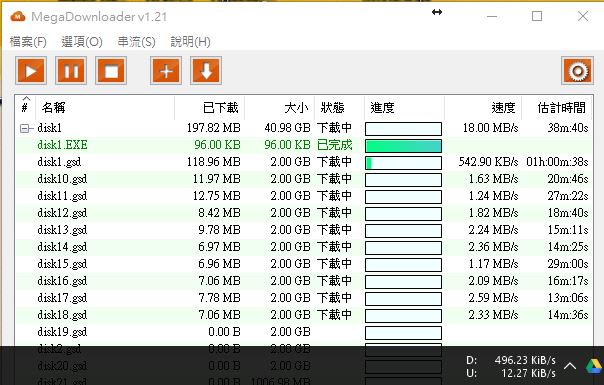Screen dimensions: 604x385
Task: Open the 串流(S) menu
Action: 137,41
